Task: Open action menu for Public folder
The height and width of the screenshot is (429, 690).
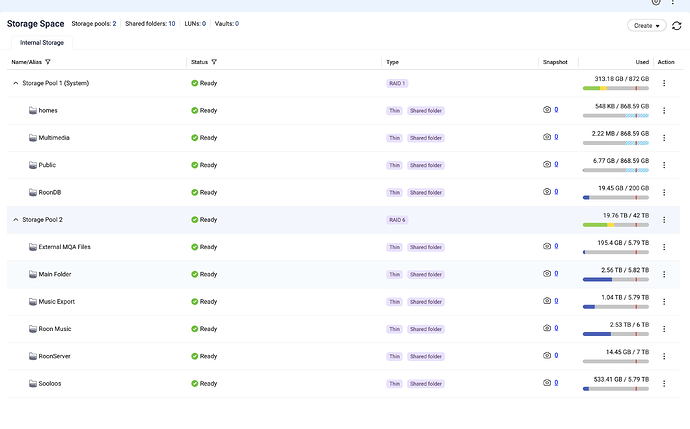Action: point(664,165)
